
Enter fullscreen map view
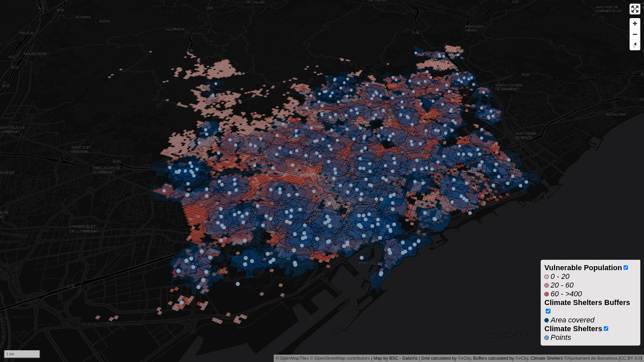coord(635,9)
